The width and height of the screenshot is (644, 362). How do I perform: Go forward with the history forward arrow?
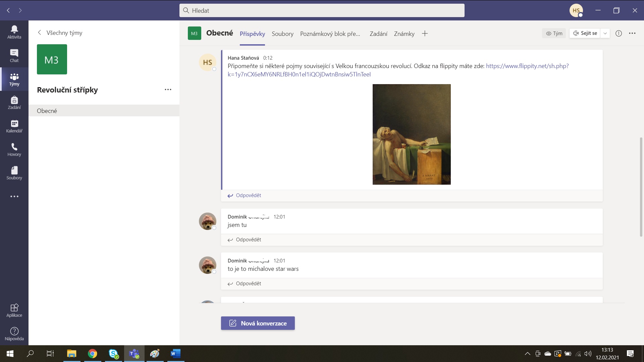tap(20, 10)
